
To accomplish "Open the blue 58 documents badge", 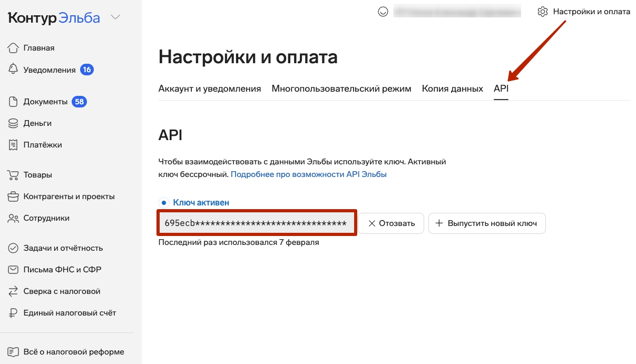I will (x=80, y=102).
